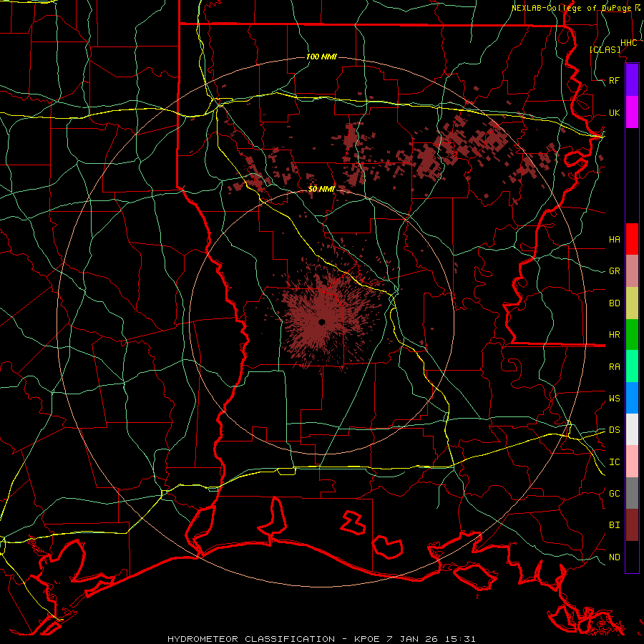Click the WS blue legend swatch

[x=632, y=398]
